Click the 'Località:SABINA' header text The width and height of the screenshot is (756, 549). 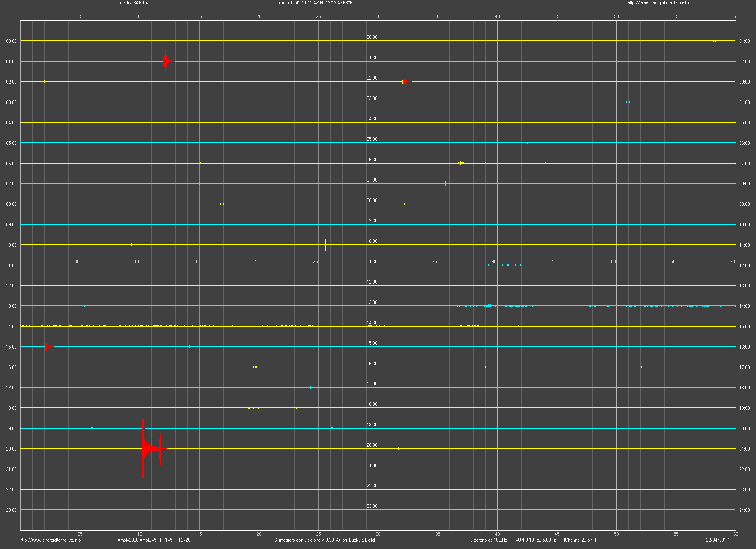(x=133, y=3)
